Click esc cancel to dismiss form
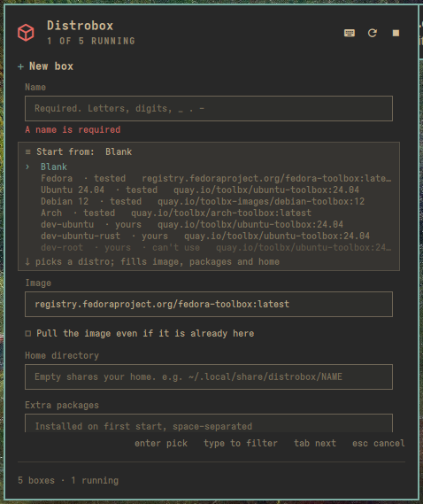 click(379, 443)
